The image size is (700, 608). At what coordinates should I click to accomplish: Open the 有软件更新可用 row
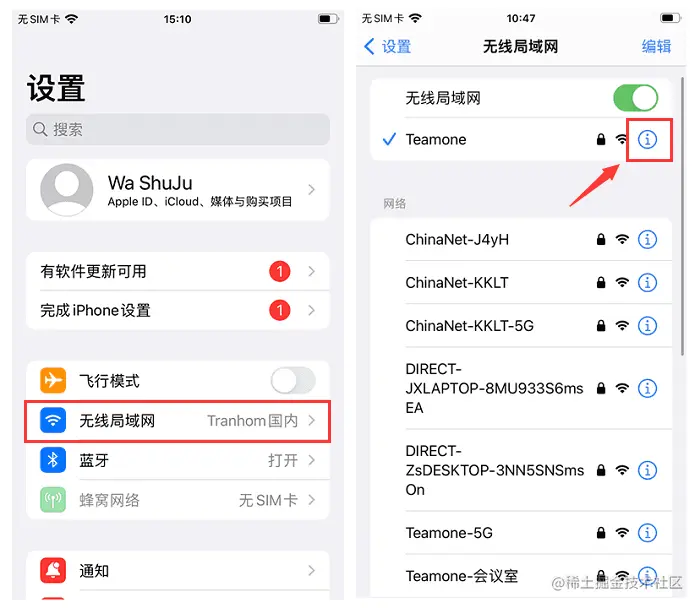pyautogui.click(x=178, y=271)
